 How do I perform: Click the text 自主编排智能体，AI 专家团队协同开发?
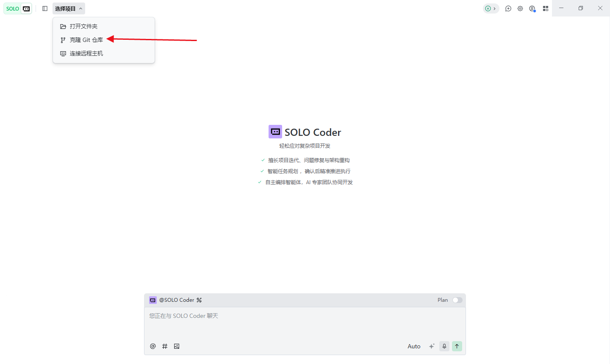[x=309, y=182]
